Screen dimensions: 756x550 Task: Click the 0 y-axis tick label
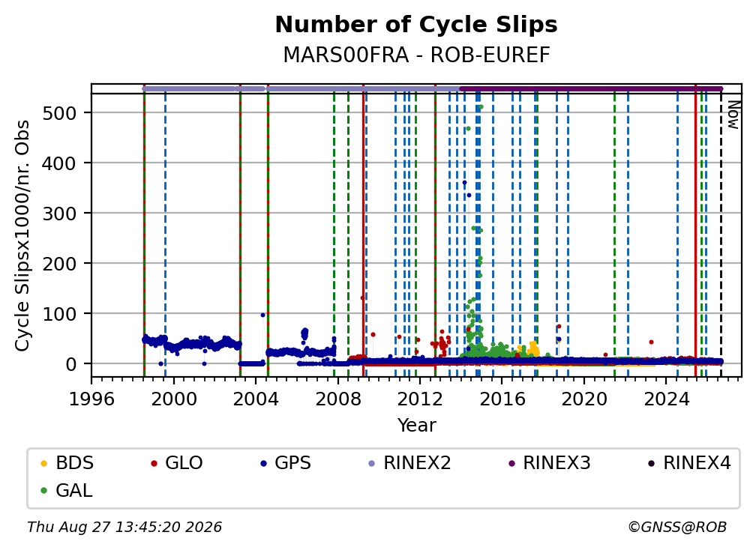click(70, 365)
